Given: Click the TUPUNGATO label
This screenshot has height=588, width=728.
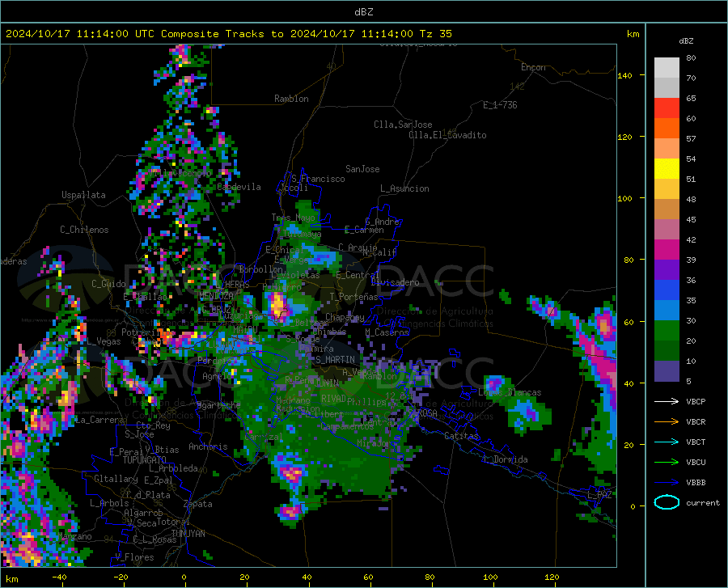Looking at the screenshot, I should coord(145,460).
